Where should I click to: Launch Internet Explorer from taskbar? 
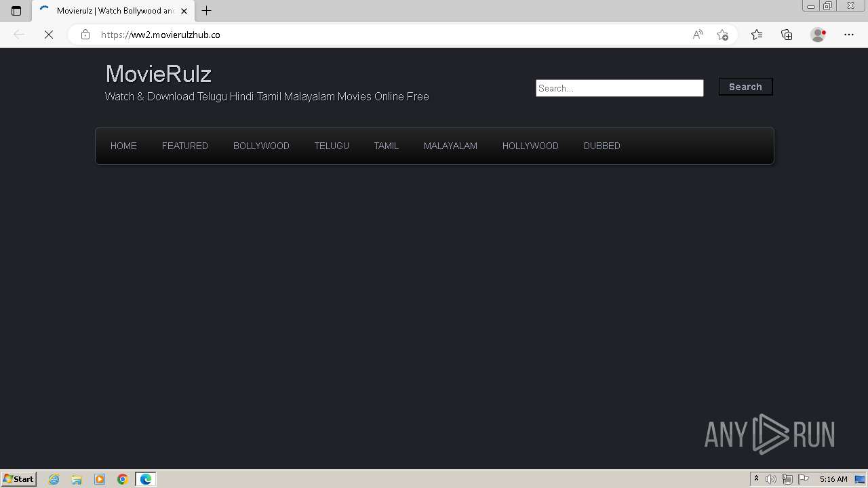(54, 479)
